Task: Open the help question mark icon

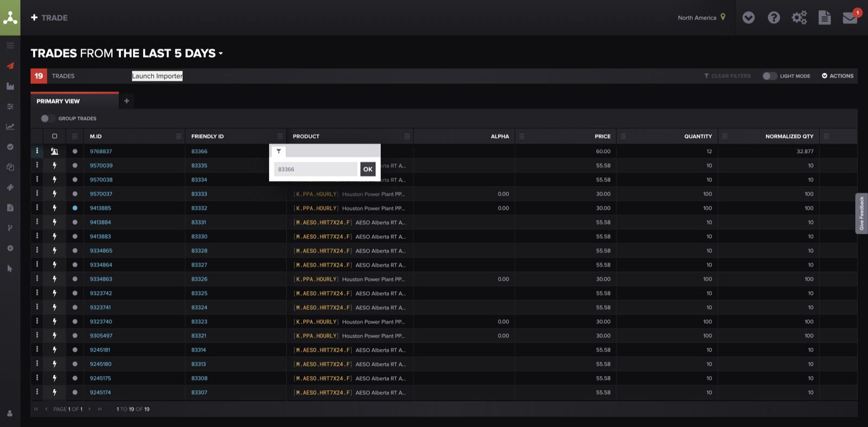Action: [x=774, y=18]
